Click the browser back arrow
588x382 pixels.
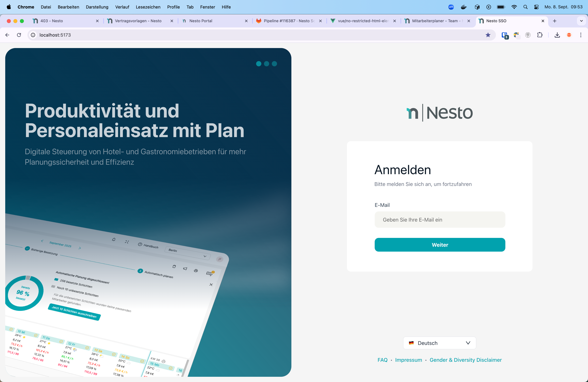coord(7,35)
